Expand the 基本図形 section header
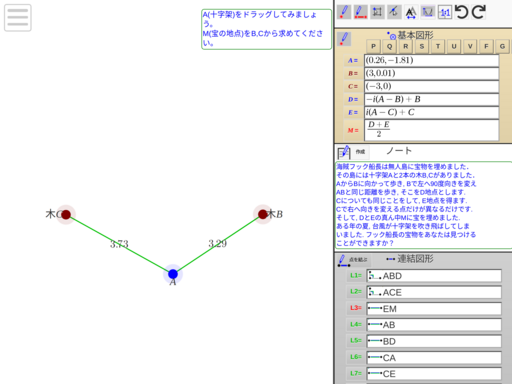 (x=415, y=35)
